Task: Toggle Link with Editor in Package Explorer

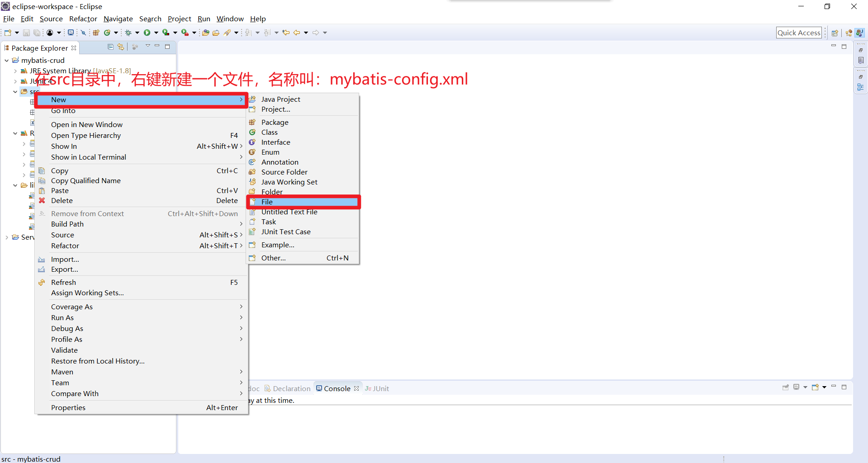Action: coord(121,47)
